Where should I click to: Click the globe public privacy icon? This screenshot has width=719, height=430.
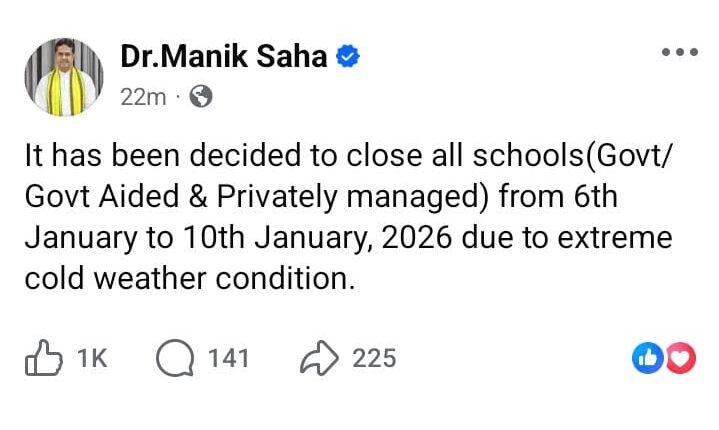click(x=200, y=96)
